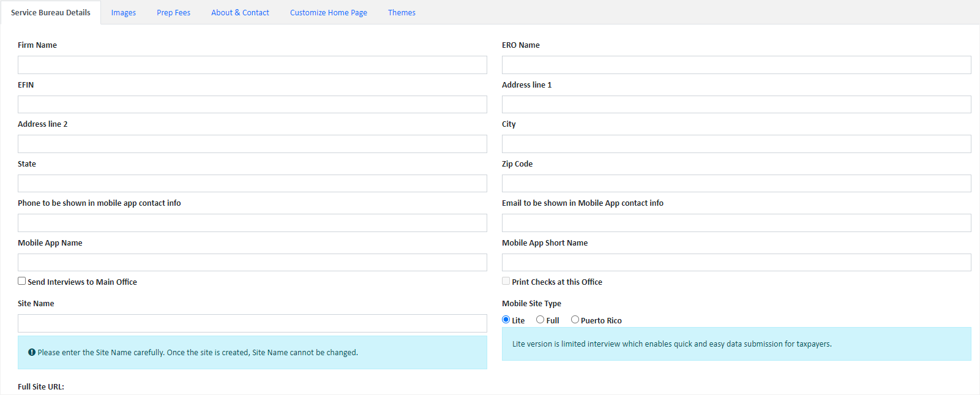Switch to the Themes tab
Screen dimensions: 980x395
[402, 13]
